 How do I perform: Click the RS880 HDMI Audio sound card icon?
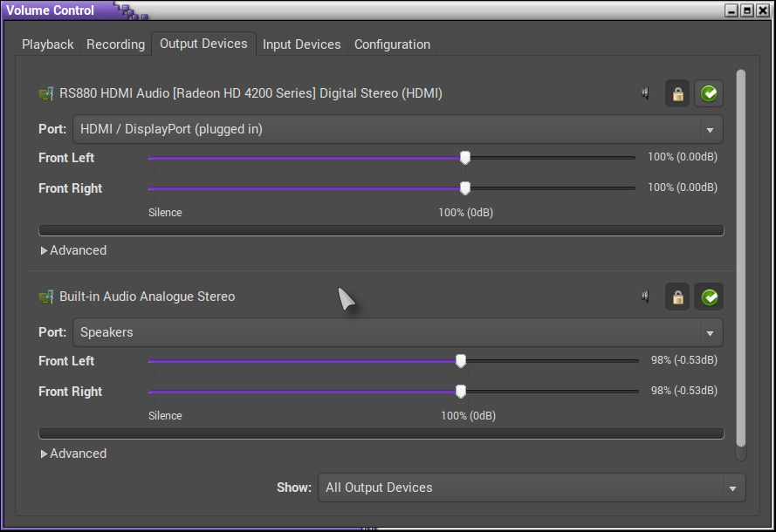(46, 93)
